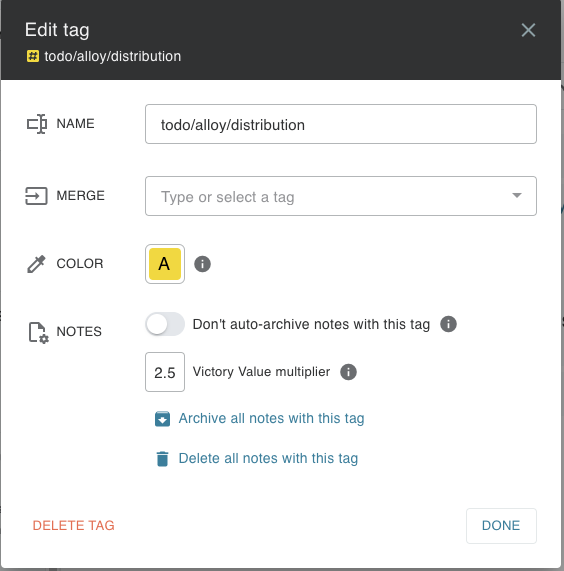Close the Edit tag dialog

click(528, 30)
